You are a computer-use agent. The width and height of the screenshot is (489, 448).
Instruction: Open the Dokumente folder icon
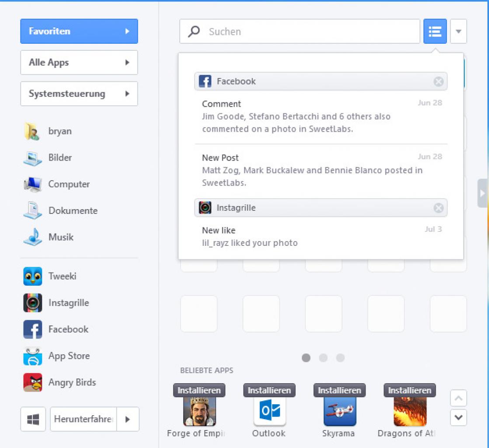[32, 210]
